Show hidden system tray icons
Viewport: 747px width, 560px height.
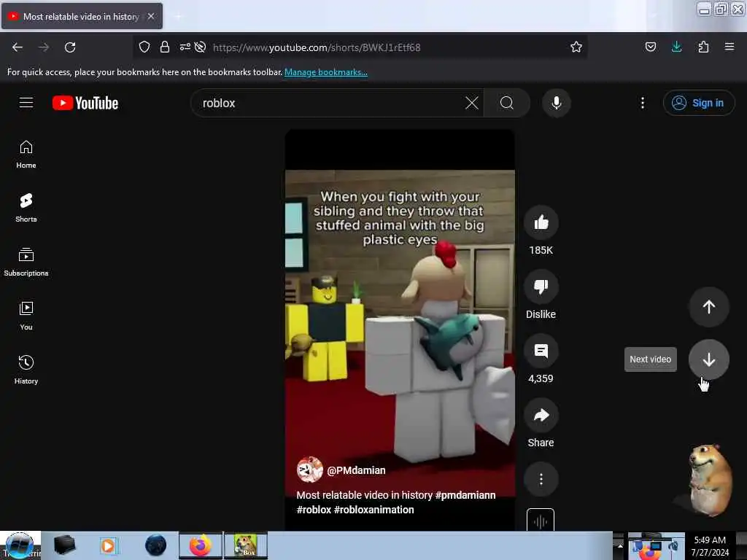620,545
